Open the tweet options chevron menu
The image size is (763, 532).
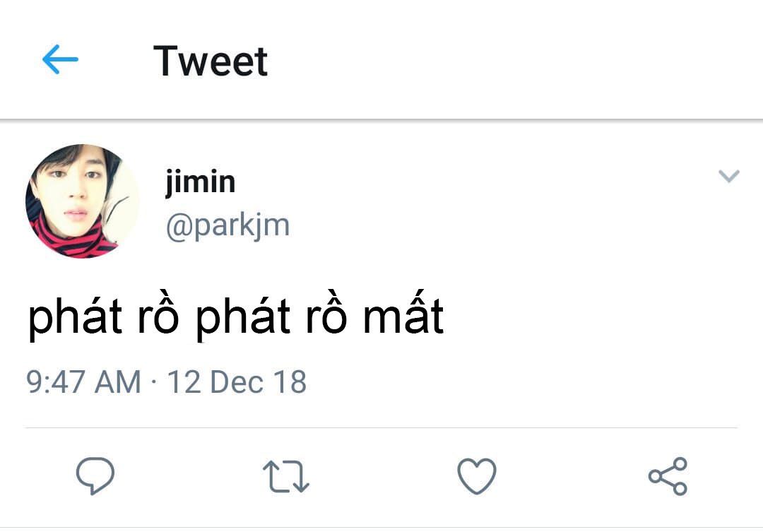[728, 176]
